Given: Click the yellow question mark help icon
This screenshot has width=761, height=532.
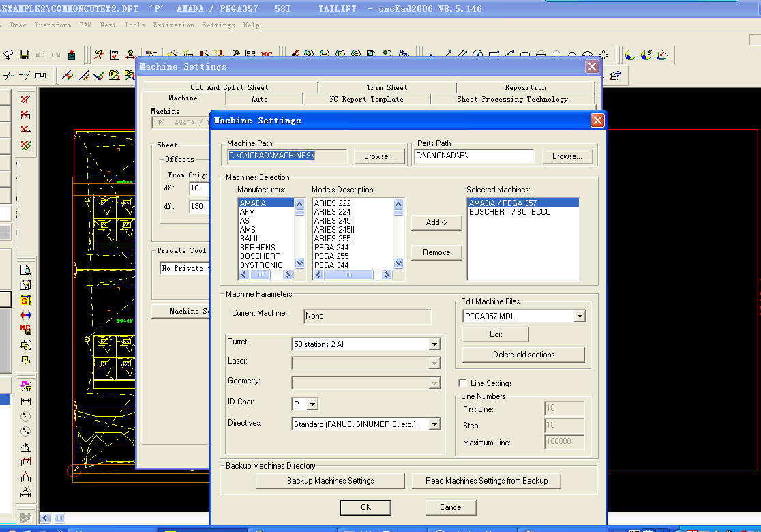Looking at the screenshot, I should click(98, 55).
